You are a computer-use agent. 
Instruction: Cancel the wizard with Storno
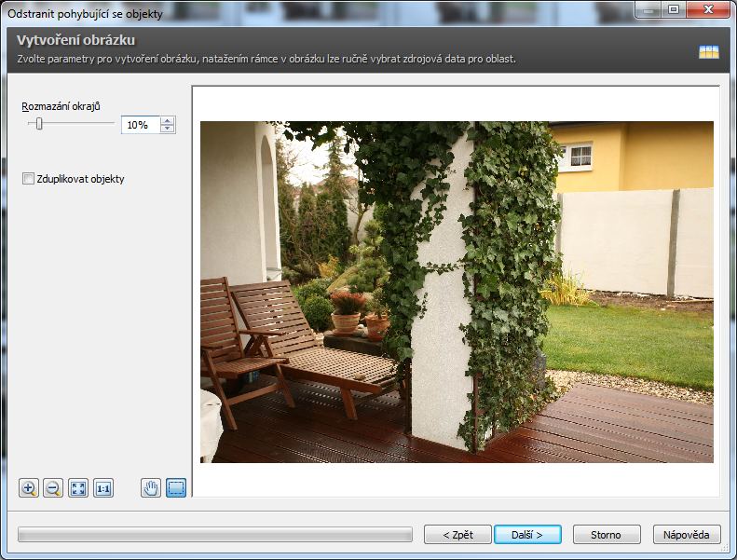pyautogui.click(x=607, y=535)
